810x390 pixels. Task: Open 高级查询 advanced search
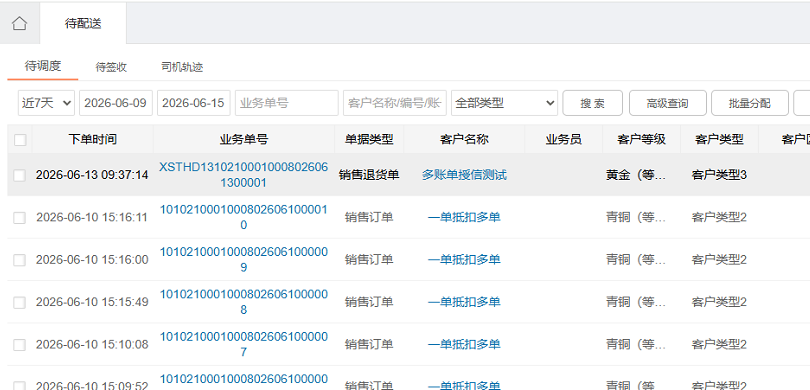point(667,103)
